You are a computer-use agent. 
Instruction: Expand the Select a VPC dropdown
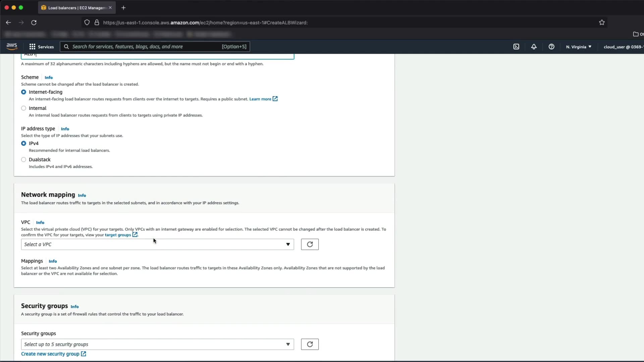(x=157, y=244)
